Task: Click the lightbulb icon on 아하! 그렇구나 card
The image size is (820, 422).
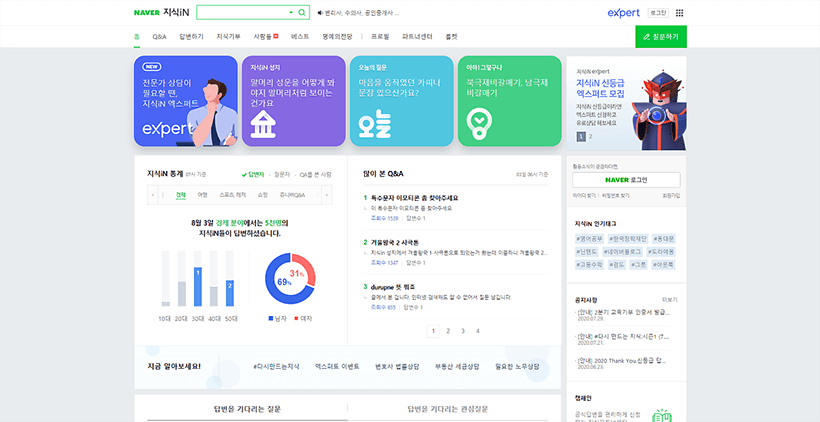Action: pyautogui.click(x=478, y=124)
